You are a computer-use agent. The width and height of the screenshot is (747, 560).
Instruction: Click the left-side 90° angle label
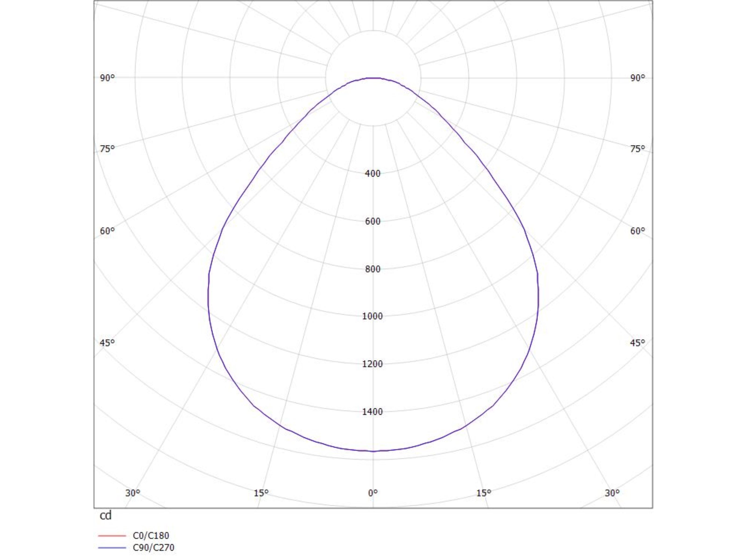[107, 78]
